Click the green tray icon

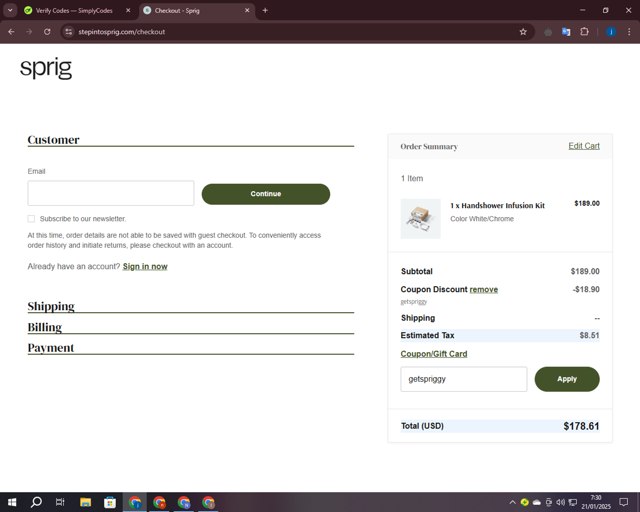click(524, 502)
